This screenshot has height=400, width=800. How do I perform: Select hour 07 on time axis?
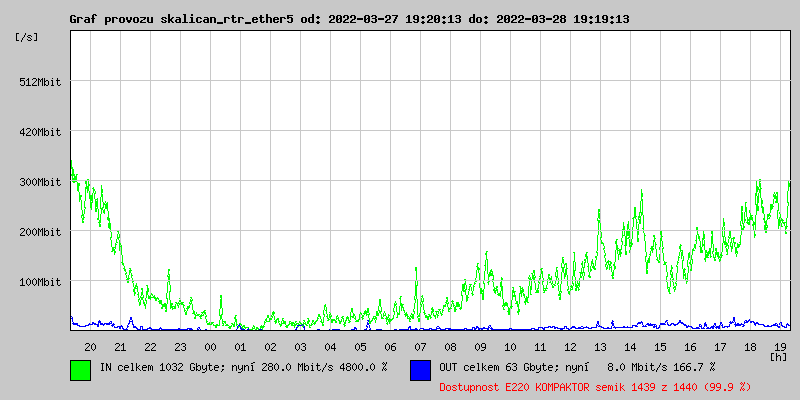[x=420, y=347]
